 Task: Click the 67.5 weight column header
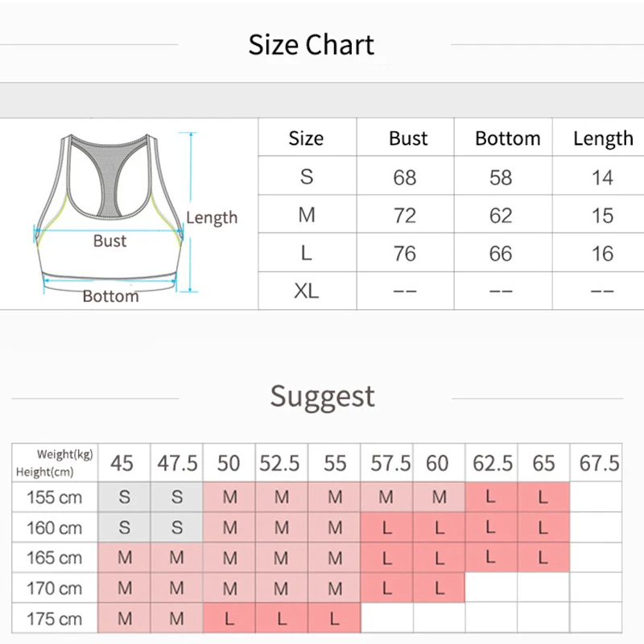tap(599, 464)
